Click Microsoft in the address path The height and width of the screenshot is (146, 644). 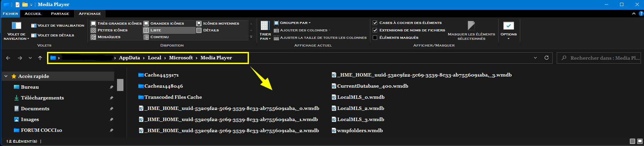pos(181,58)
